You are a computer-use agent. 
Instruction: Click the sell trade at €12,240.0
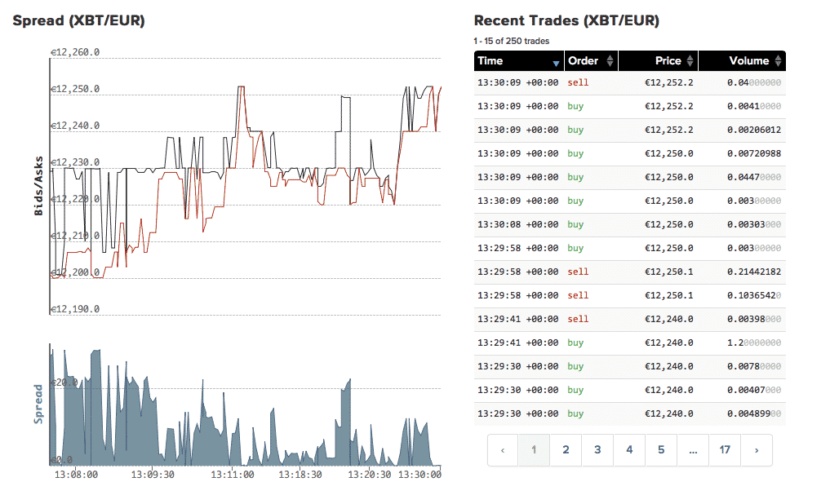point(630,320)
